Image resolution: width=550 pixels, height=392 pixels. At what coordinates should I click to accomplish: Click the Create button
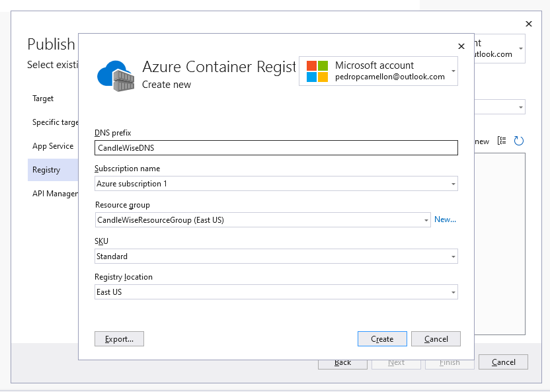382,338
